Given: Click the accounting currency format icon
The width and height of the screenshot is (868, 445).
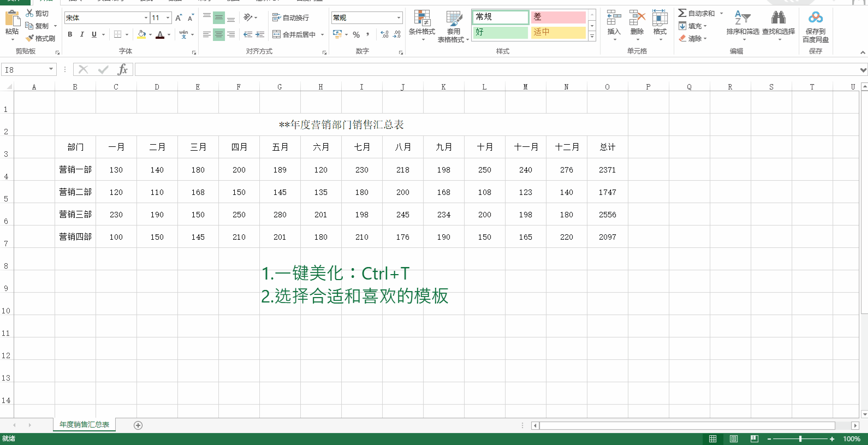Looking at the screenshot, I should click(337, 34).
